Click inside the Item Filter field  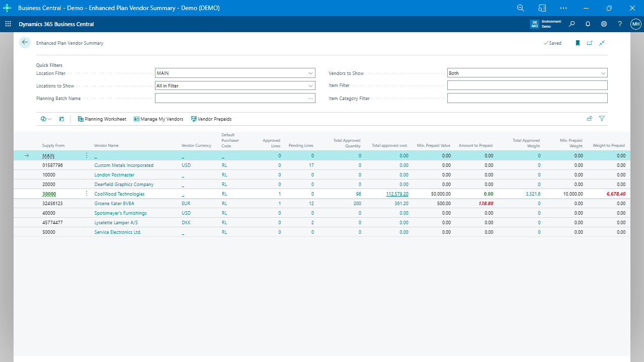pos(527,85)
